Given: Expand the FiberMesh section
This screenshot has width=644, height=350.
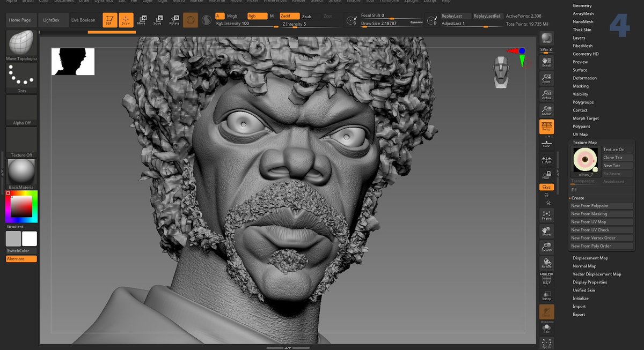Looking at the screenshot, I should [x=582, y=46].
